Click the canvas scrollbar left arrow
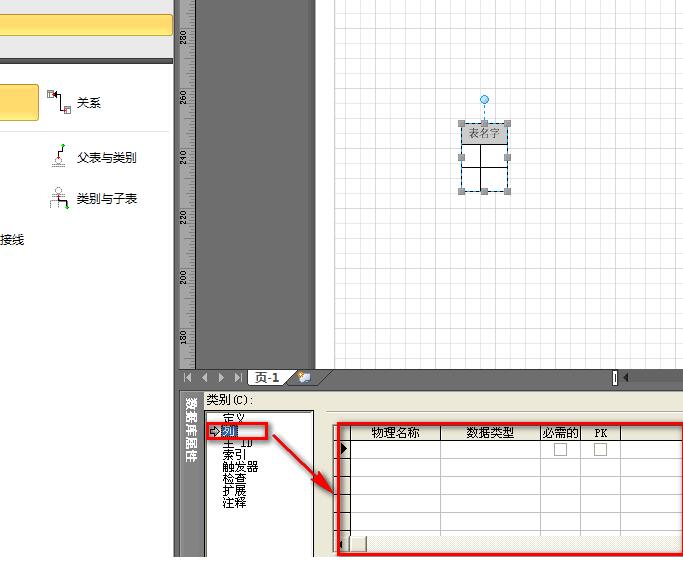This screenshot has height=562, width=683. (x=626, y=377)
